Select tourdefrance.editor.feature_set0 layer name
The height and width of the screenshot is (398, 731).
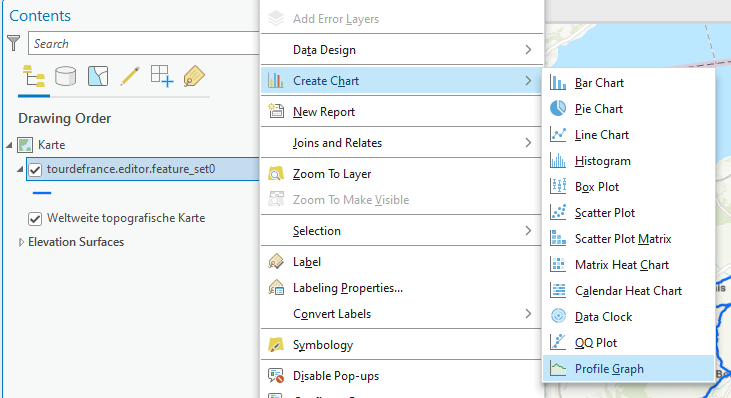click(131, 169)
